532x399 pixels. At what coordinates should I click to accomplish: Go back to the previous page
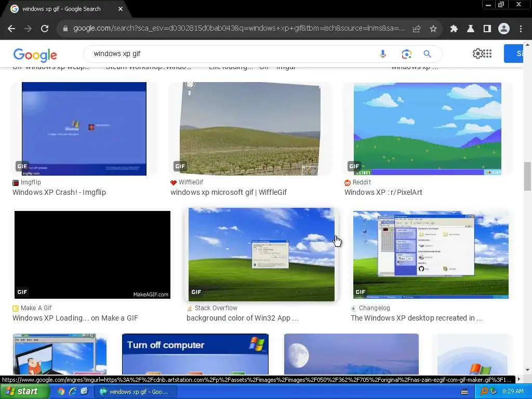click(11, 29)
